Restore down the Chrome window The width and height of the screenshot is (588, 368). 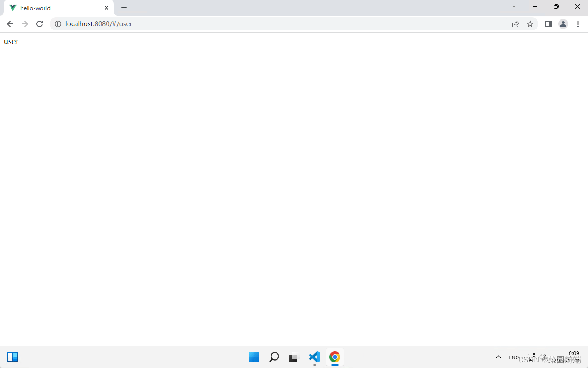(x=556, y=6)
